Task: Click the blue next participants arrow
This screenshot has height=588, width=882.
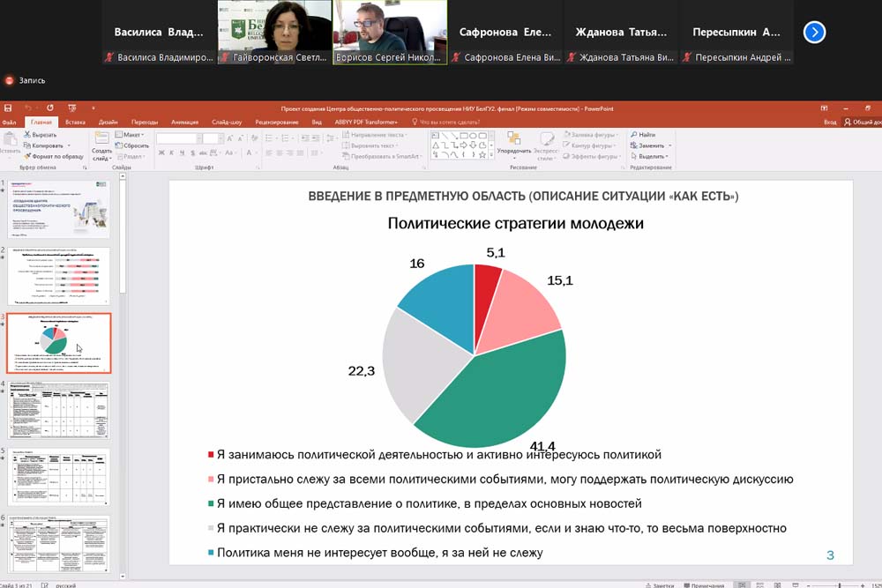Action: [815, 33]
